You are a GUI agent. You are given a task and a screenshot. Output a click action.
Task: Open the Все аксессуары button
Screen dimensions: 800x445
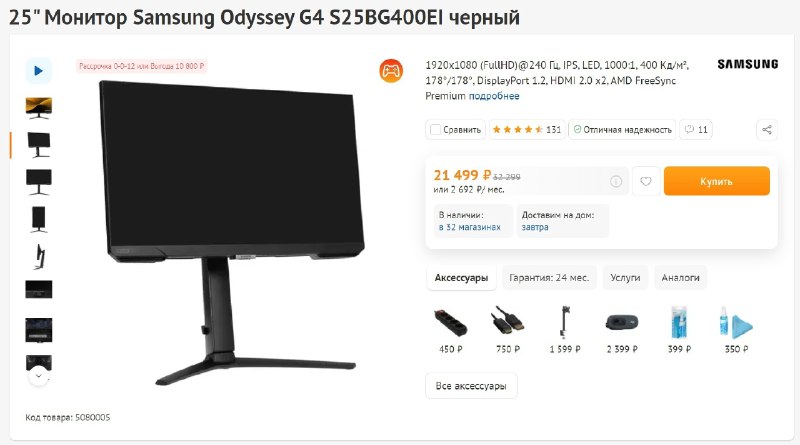point(471,386)
